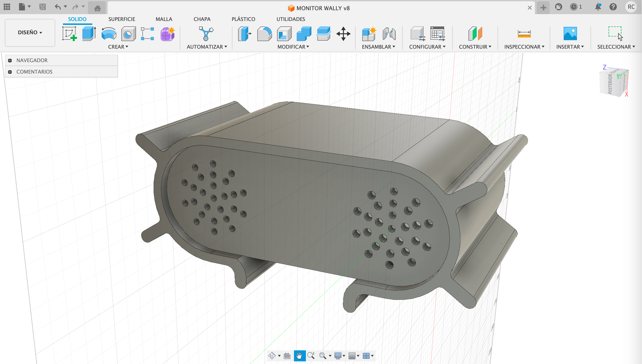The height and width of the screenshot is (364, 642).
Task: Expand the NAVEGADOR panel
Action: tap(10, 61)
